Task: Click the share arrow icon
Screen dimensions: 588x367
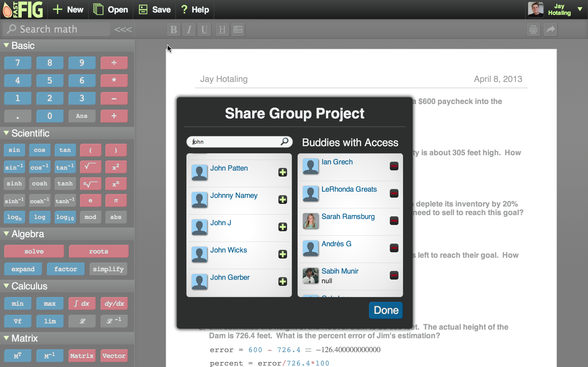Action: 550,30
